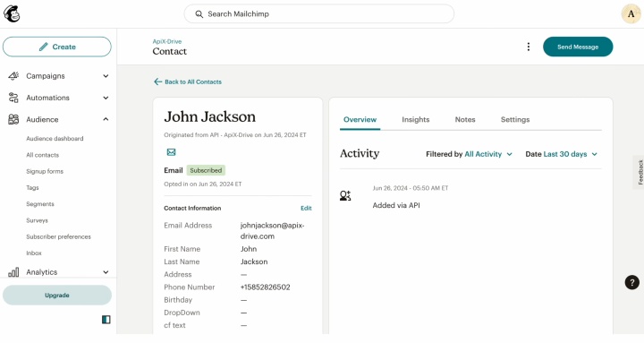This screenshot has width=644, height=343.
Task: Click the Analytics bar chart icon
Action: [x=13, y=272]
